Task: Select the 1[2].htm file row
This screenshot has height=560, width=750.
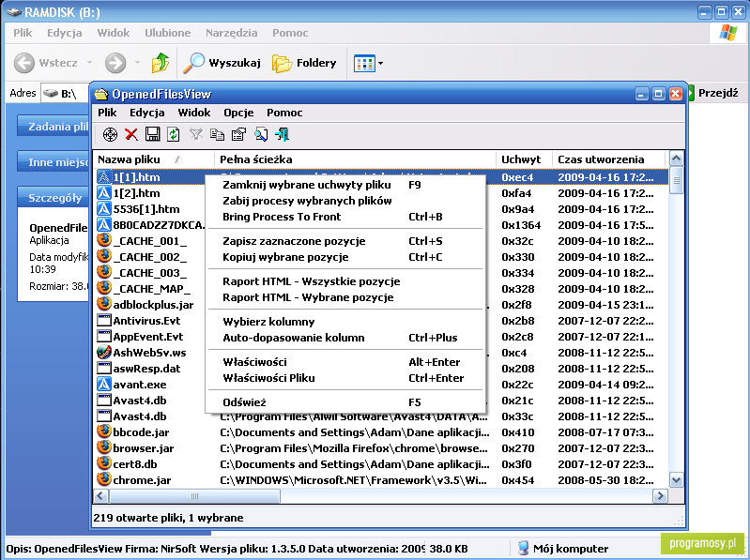Action: click(381, 193)
